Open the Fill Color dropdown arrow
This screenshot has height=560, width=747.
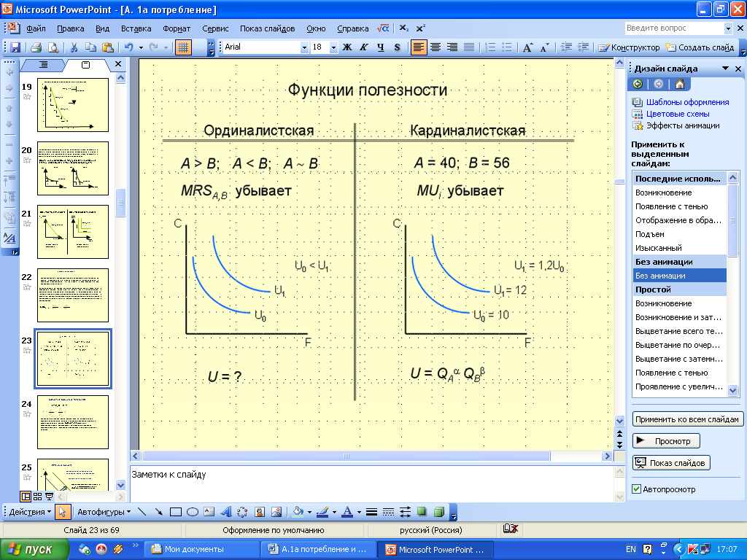(x=309, y=512)
